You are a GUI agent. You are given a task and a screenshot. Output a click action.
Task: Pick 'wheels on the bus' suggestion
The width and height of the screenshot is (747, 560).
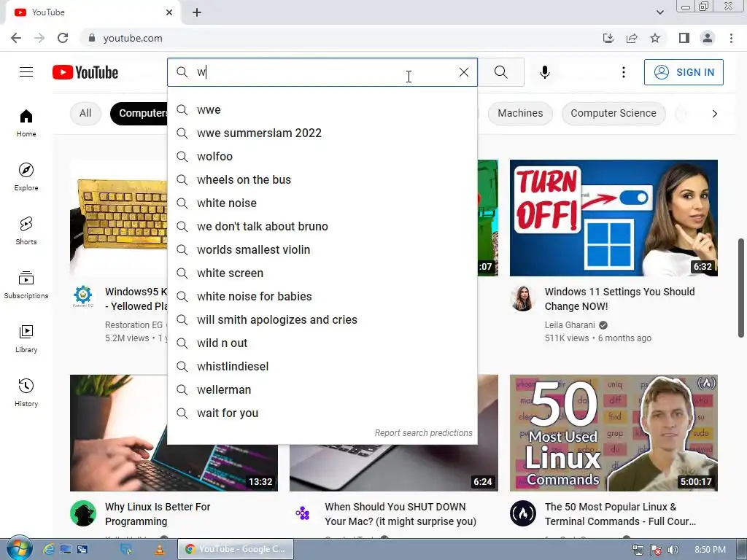322,179
